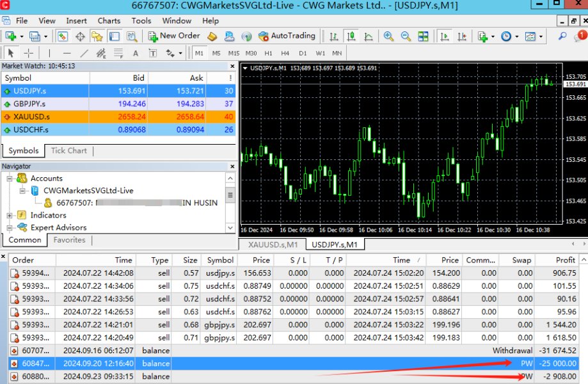Viewport: 588px width, 384px height.
Task: Open the chat notifications icon with red badge
Action: (x=580, y=36)
